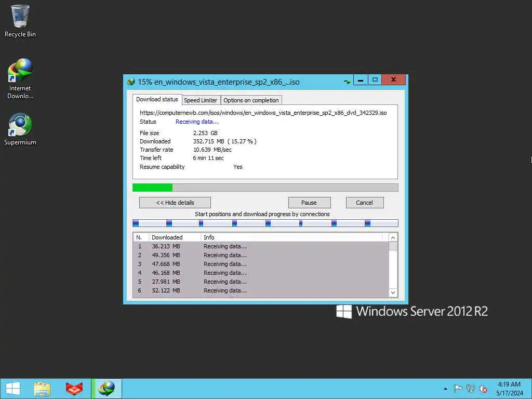Select the Internet Download Manager desktop shortcut
The width and height of the screenshot is (532, 399).
[x=20, y=79]
